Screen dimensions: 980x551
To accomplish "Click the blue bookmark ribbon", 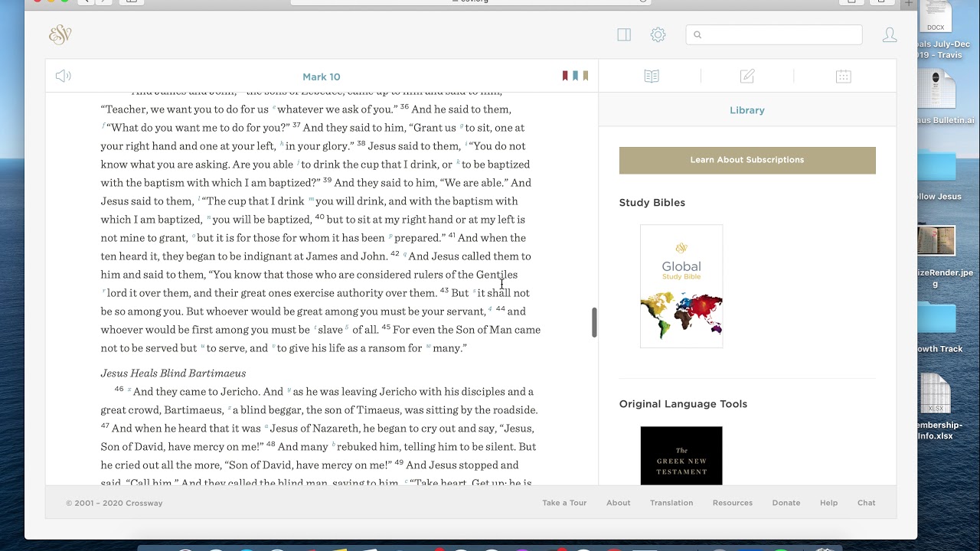I will point(575,76).
